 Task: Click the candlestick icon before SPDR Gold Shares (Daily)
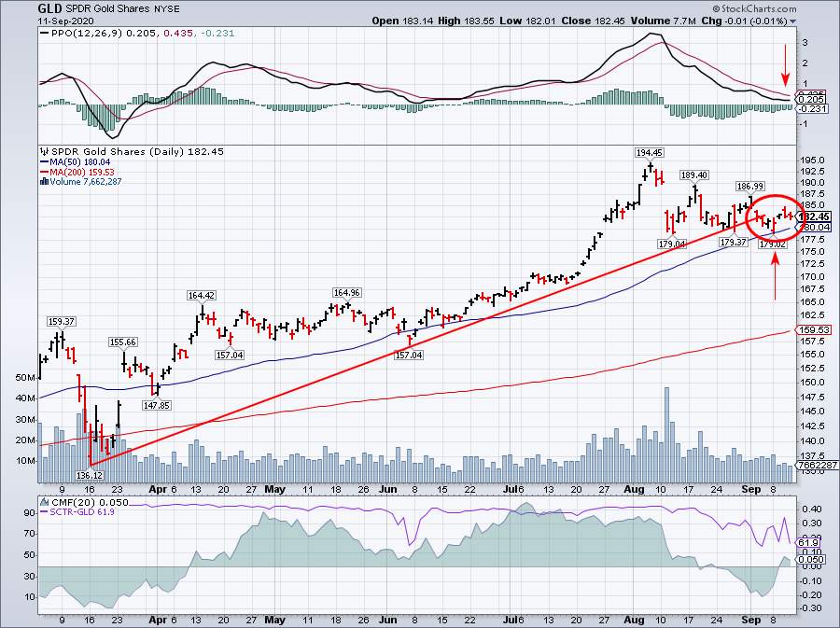pos(44,151)
